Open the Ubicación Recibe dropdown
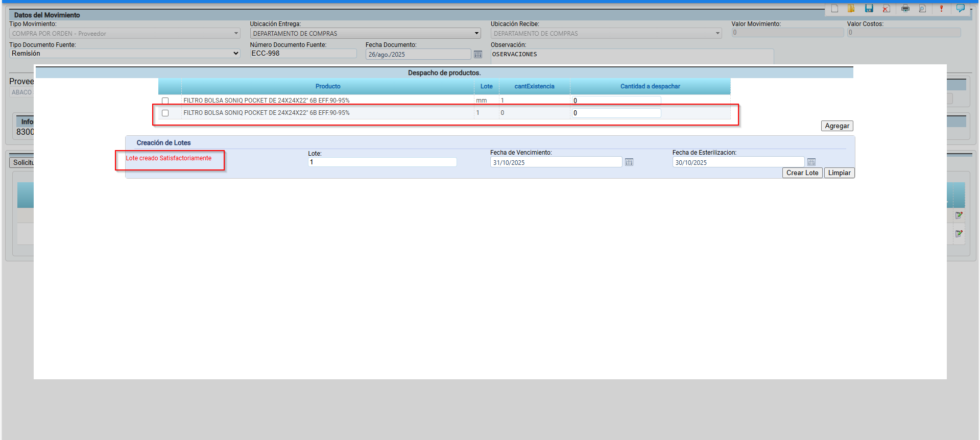 click(x=606, y=33)
